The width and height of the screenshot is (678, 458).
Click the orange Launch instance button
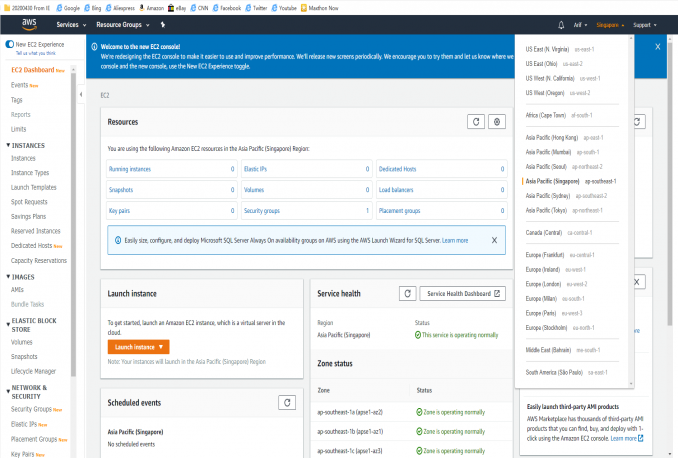pyautogui.click(x=140, y=346)
